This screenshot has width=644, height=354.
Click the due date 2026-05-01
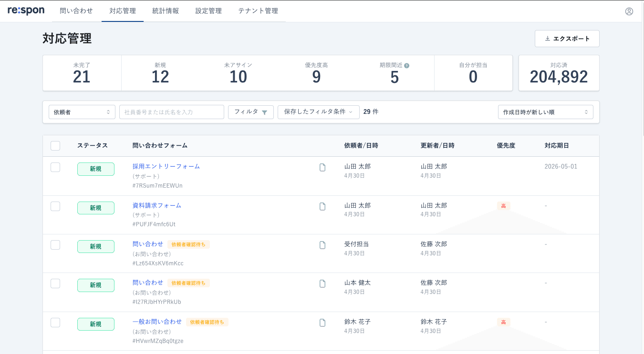pyautogui.click(x=561, y=167)
